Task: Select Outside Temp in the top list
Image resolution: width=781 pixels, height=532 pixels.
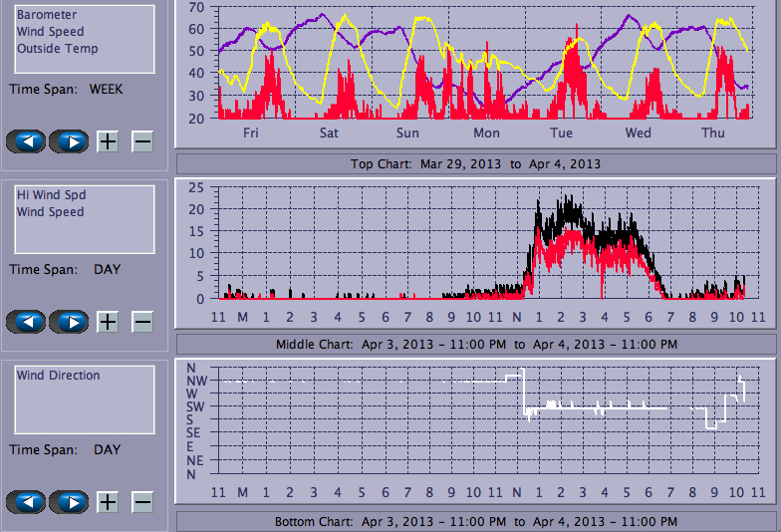Action: (57, 48)
